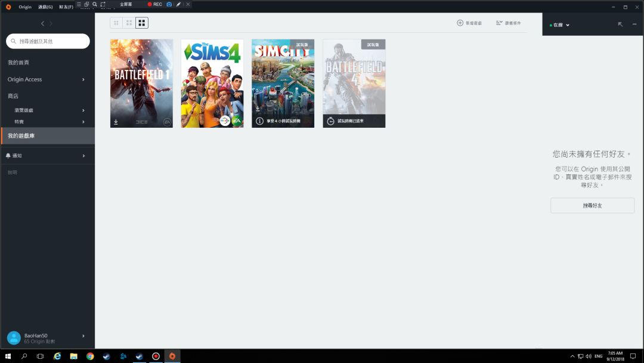Go back with the left arrow
This screenshot has width=644, height=363.
coord(42,23)
